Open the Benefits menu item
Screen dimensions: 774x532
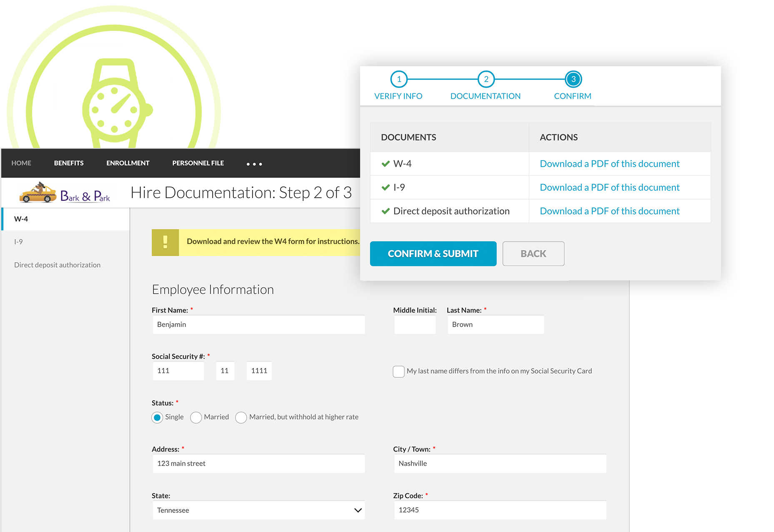point(69,163)
